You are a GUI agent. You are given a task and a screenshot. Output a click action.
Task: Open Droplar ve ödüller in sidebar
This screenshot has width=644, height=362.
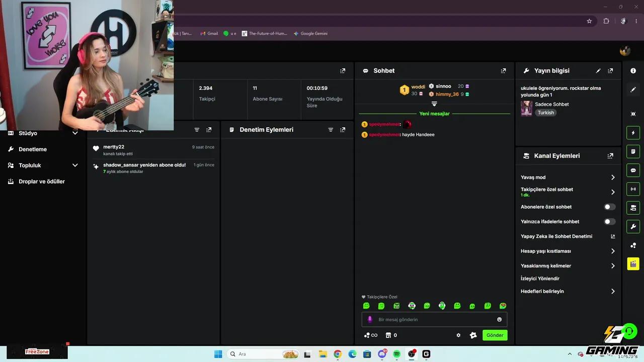pyautogui.click(x=42, y=182)
